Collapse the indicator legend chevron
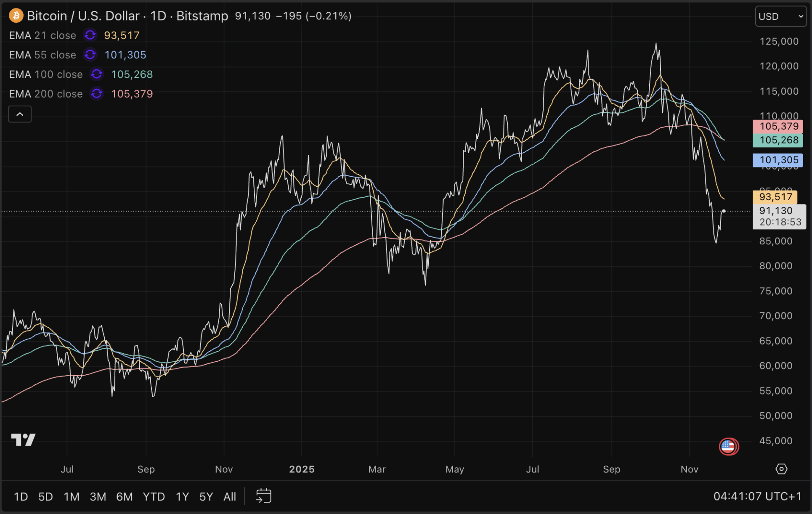Image resolution: width=812 pixels, height=514 pixels. pos(20,114)
